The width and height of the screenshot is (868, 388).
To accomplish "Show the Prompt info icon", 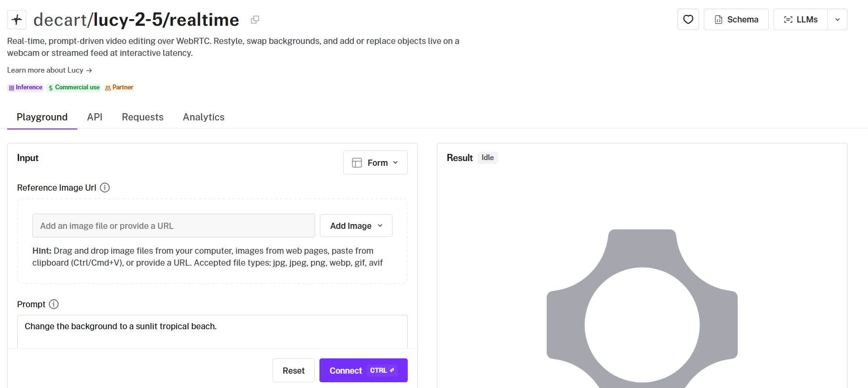I will click(54, 304).
